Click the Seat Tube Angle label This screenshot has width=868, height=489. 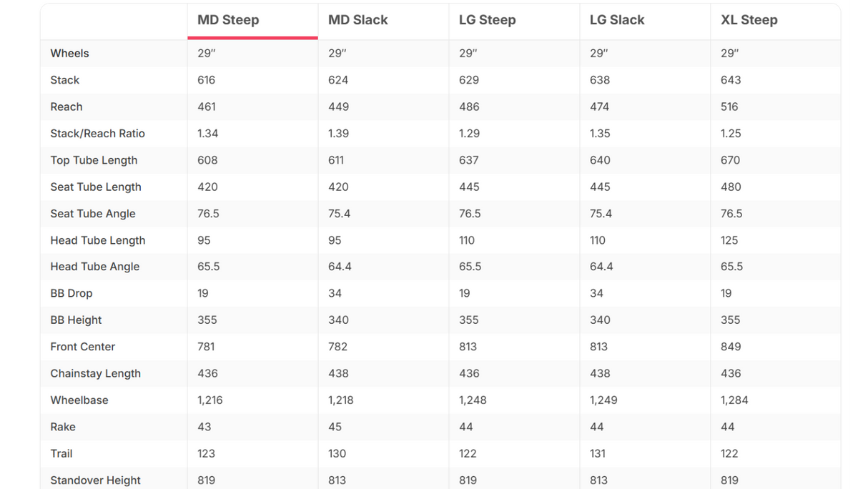(x=92, y=214)
